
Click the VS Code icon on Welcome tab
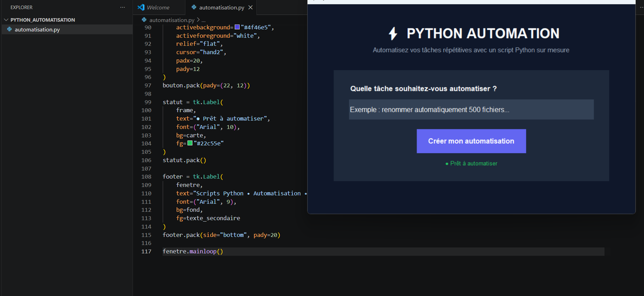(142, 8)
